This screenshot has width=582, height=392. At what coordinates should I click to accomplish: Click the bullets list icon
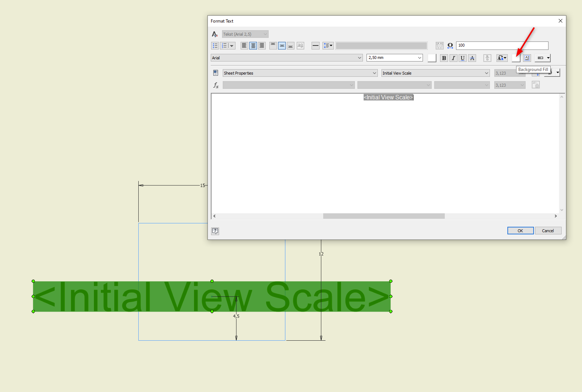coord(215,45)
